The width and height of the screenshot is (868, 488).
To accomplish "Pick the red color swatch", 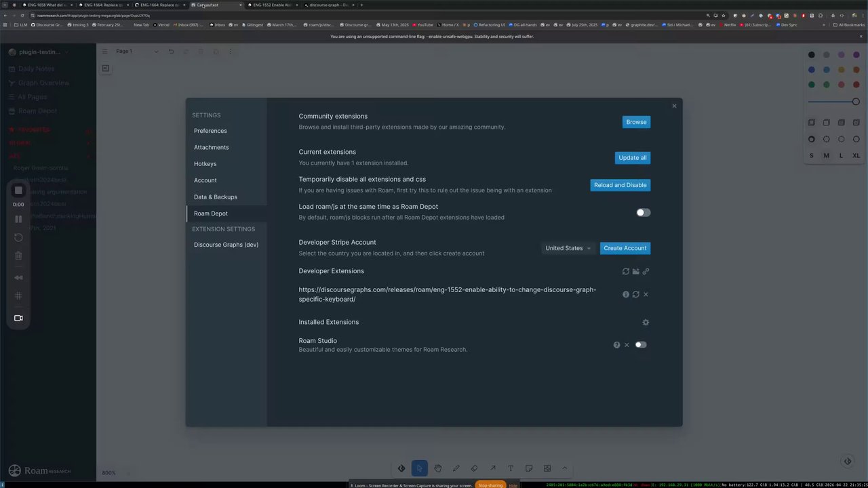I will [x=856, y=85].
